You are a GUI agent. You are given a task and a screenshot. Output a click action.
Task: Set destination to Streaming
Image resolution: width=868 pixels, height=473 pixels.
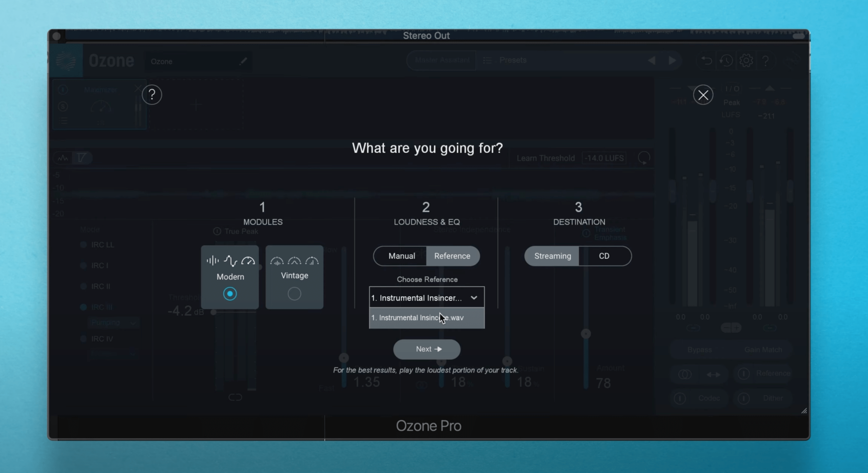pos(552,256)
